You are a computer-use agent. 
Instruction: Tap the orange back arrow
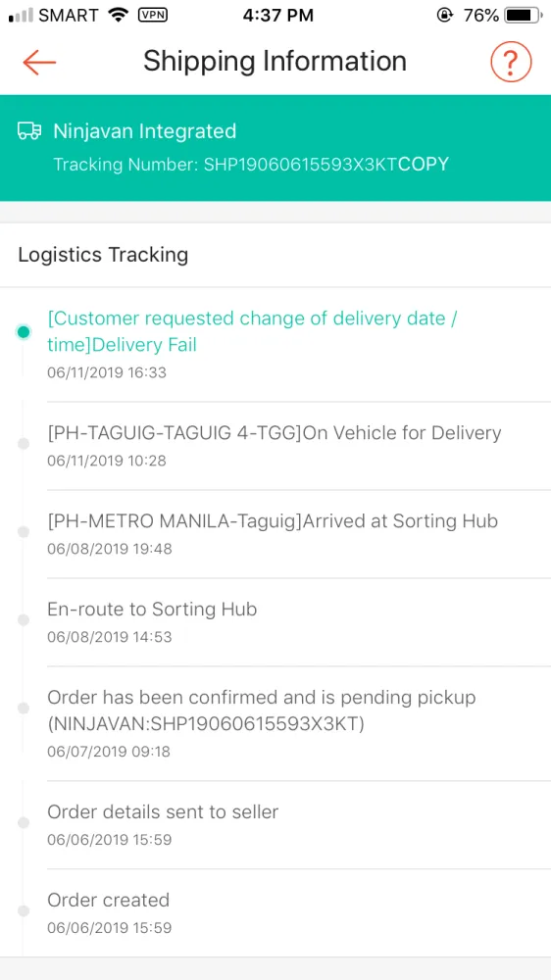pyautogui.click(x=39, y=62)
